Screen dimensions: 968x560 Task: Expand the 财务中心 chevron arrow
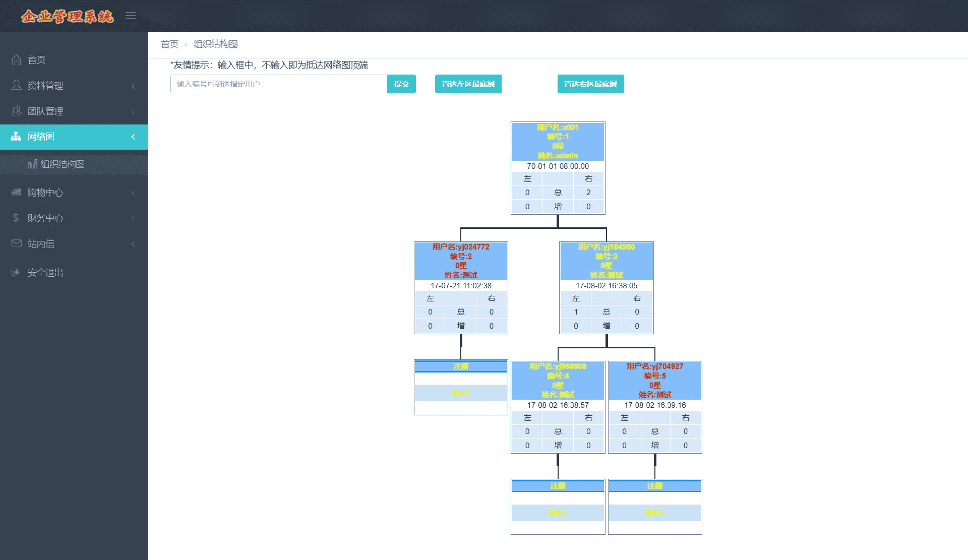(x=133, y=218)
